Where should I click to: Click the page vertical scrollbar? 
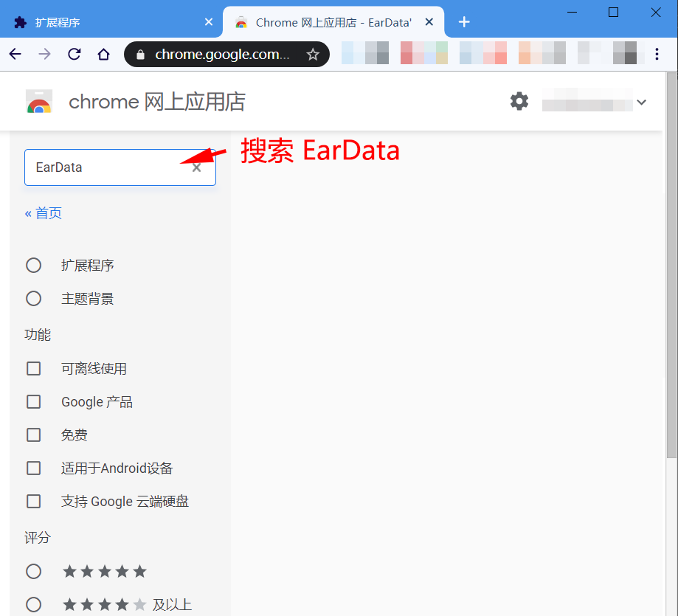point(671,265)
